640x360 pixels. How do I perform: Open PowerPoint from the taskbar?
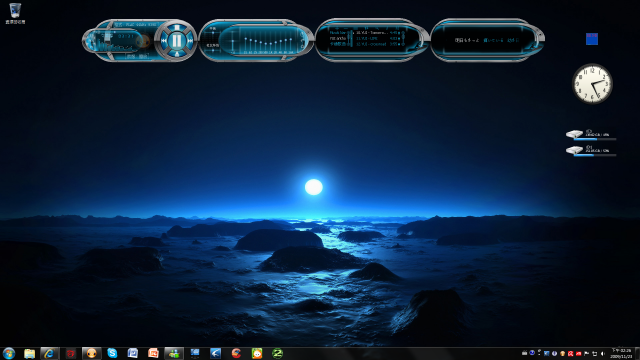pos(153,353)
